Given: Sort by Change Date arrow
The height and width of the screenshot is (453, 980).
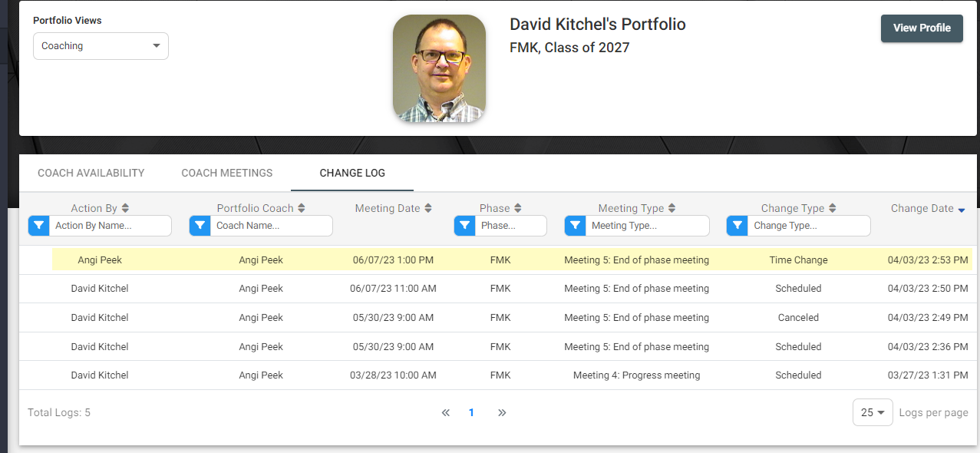Looking at the screenshot, I should 962,209.
